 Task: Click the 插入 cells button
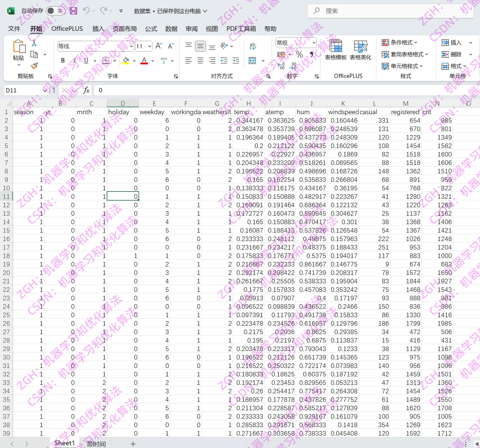pyautogui.click(x=452, y=43)
